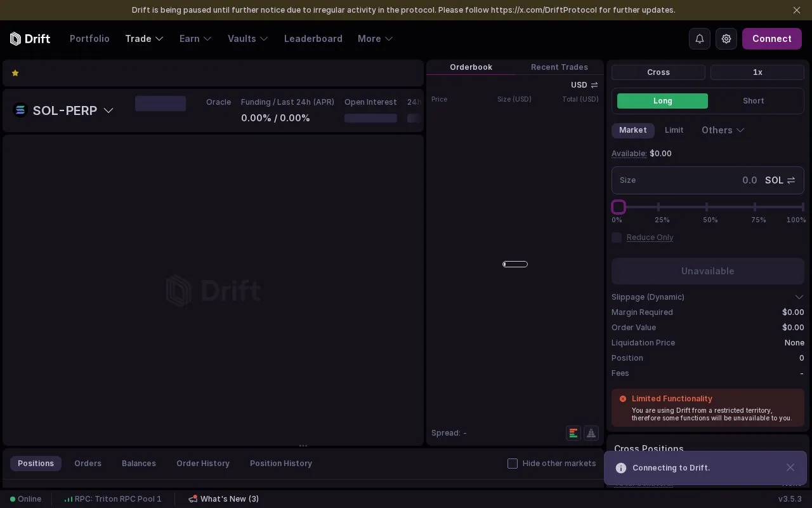Click the favorites star icon
The height and width of the screenshot is (508, 812).
(x=15, y=73)
